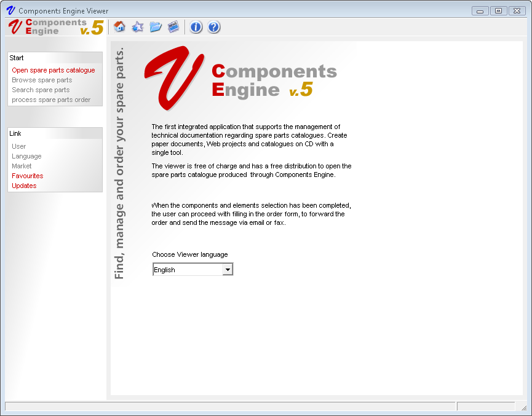Screen dimensions: 532x416
Task: Open Help question mark icon
Action: click(x=214, y=27)
